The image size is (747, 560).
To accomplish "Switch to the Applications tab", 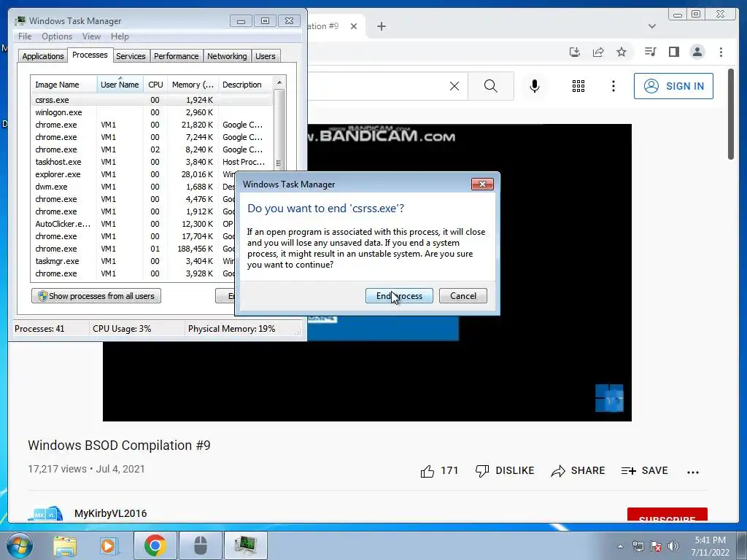I will (43, 56).
